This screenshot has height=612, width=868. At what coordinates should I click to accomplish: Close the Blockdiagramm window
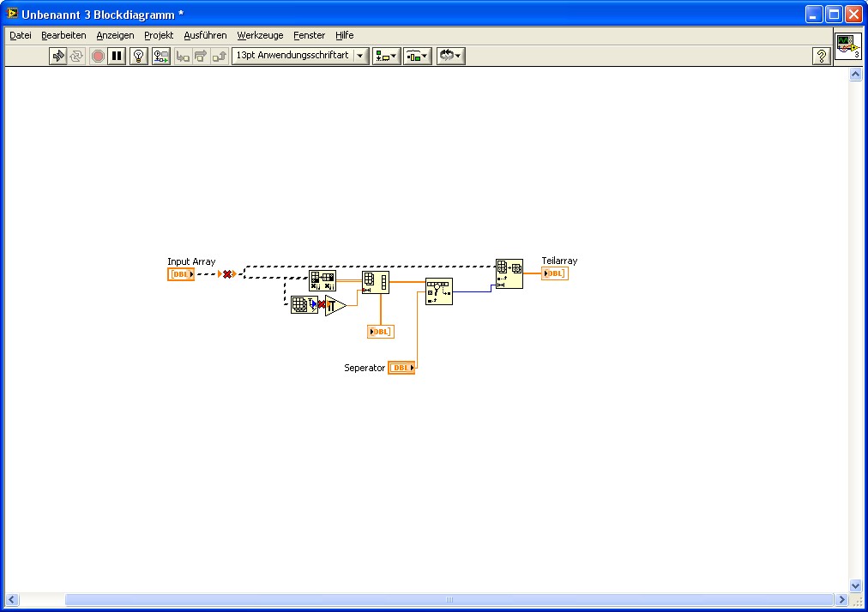point(853,15)
